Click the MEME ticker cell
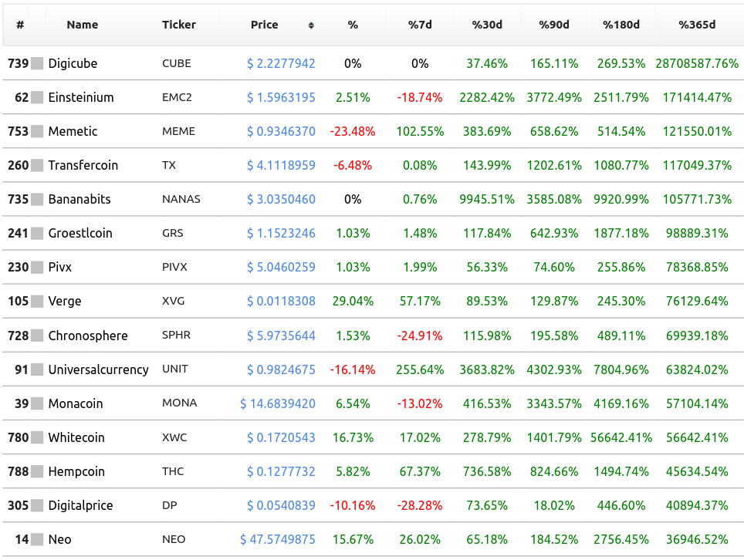The image size is (744, 560). (178, 131)
